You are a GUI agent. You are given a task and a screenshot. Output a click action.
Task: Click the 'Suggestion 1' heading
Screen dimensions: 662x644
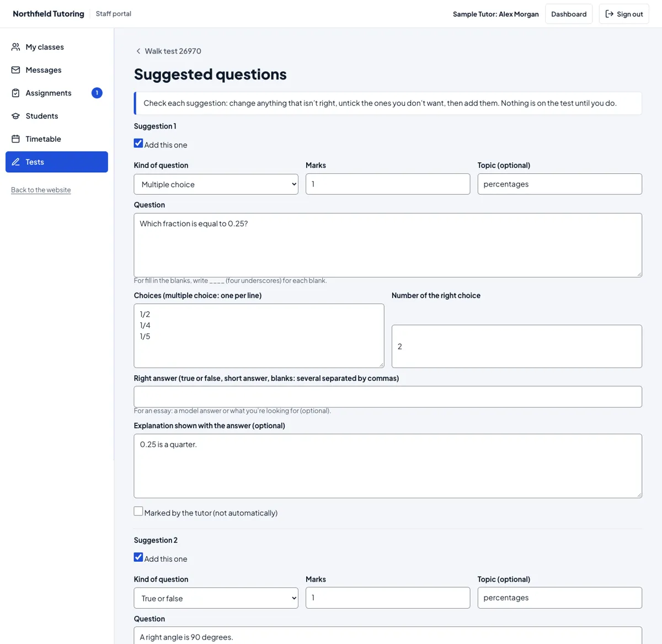155,126
